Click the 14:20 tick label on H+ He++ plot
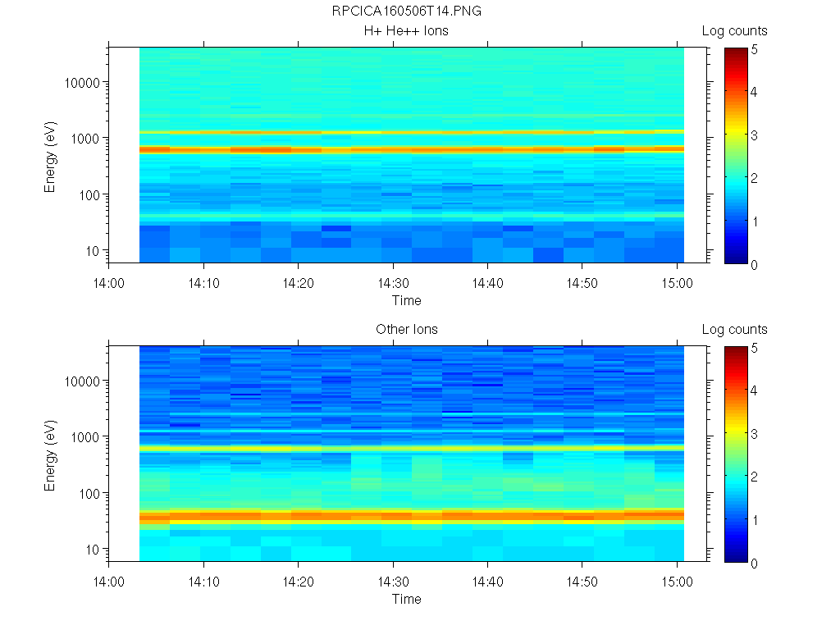Screen dimensions: 840x630 pos(299,283)
